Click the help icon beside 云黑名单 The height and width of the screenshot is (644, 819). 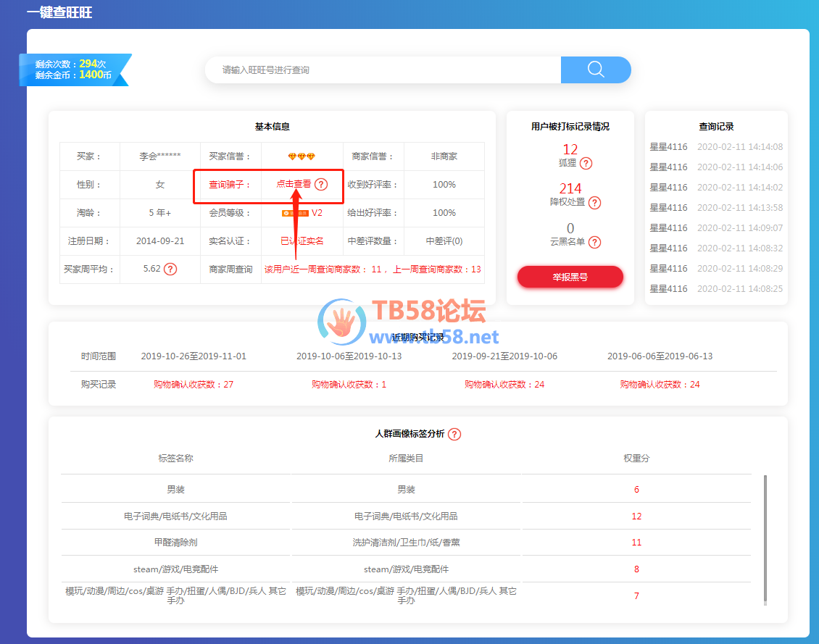(x=594, y=242)
